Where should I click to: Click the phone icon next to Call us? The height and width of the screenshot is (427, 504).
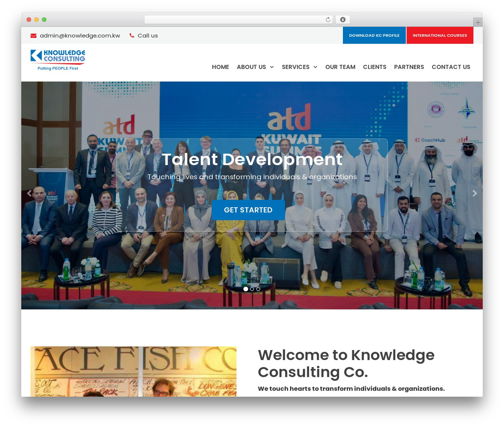132,35
